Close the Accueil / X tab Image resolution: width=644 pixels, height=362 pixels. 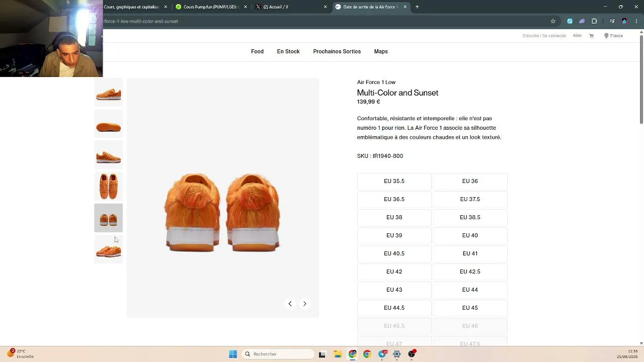point(325,7)
